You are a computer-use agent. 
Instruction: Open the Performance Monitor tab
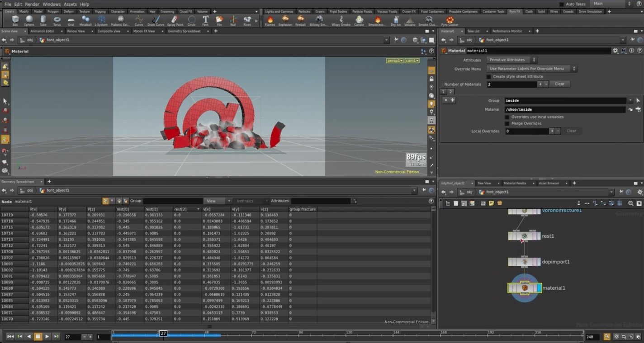pyautogui.click(x=507, y=31)
